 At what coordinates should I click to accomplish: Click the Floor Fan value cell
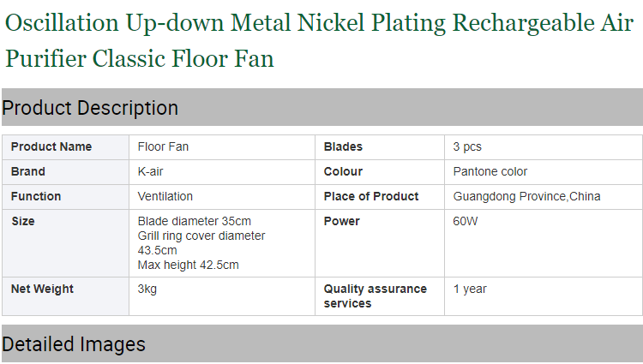tap(222, 147)
